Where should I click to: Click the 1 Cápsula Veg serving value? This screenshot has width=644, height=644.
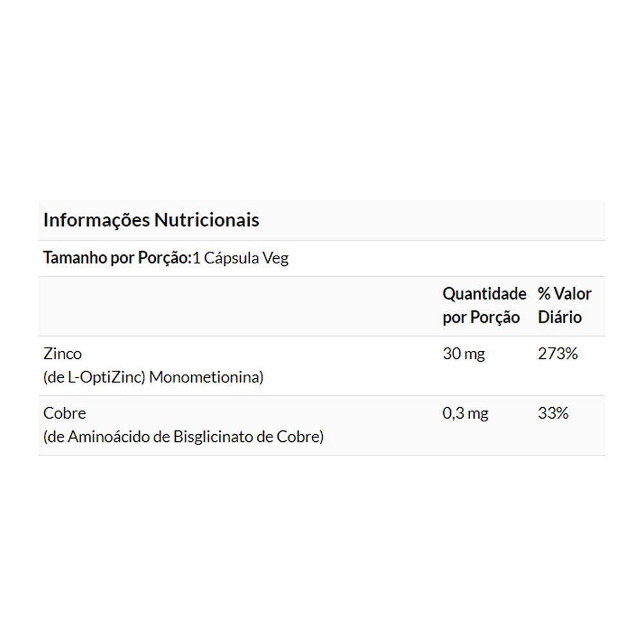click(241, 259)
